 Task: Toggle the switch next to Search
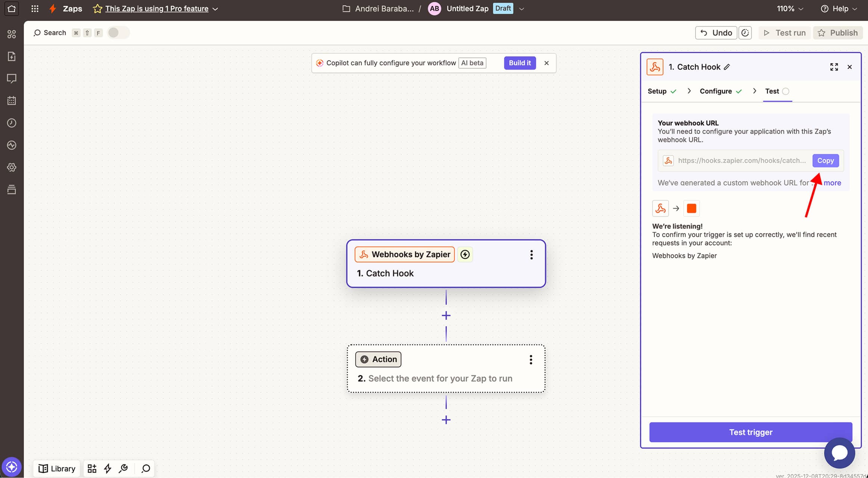coord(118,32)
